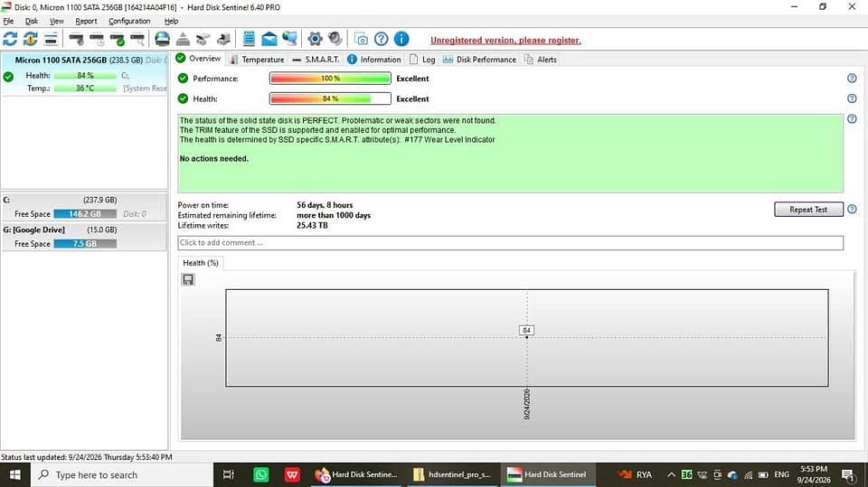The height and width of the screenshot is (487, 868).
Task: Click the blue Refresh arrows toolbar icon
Action: [10, 39]
